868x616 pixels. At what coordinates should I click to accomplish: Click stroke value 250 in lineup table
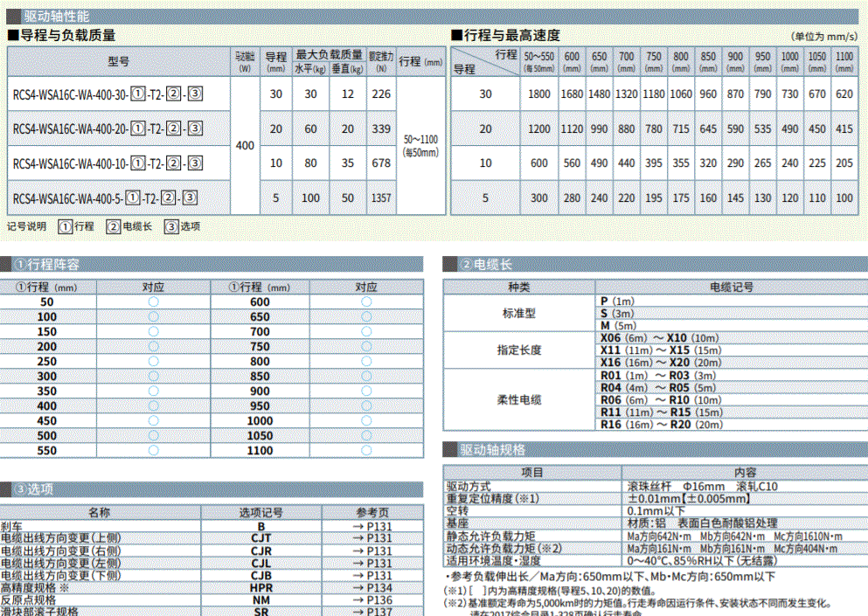tap(47, 362)
